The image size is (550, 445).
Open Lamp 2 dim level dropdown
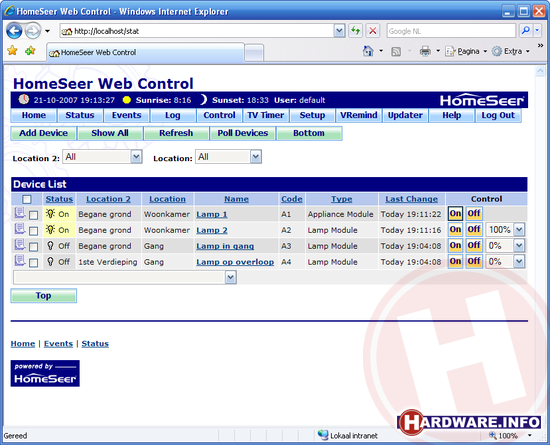coord(505,230)
